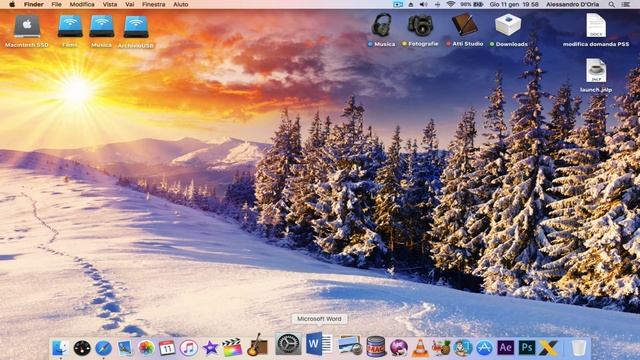Viewport: 640px width, 360px height.
Task: Open the File menu
Action: pyautogui.click(x=57, y=4)
